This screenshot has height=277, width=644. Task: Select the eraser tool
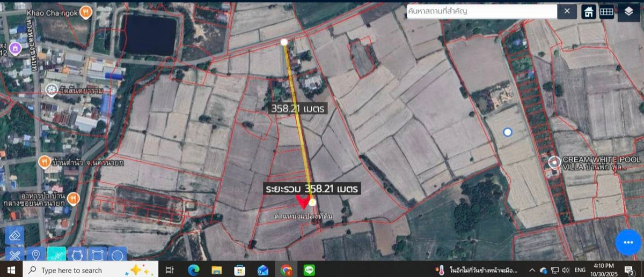pyautogui.click(x=14, y=235)
